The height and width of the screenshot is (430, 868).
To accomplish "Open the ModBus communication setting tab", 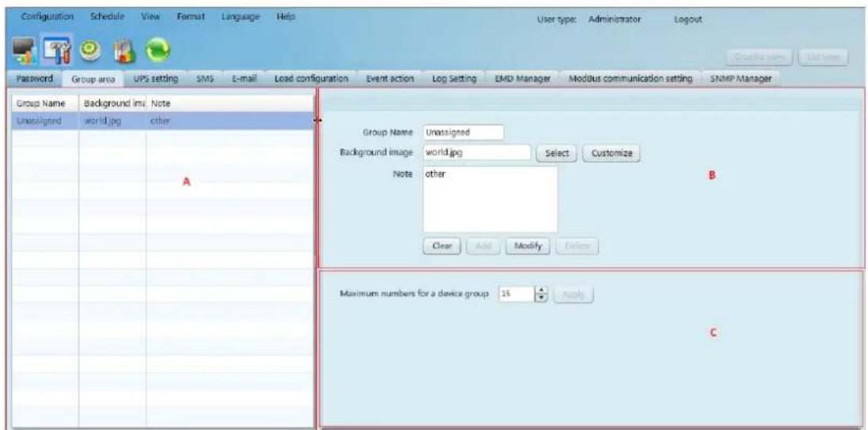I will [x=630, y=79].
